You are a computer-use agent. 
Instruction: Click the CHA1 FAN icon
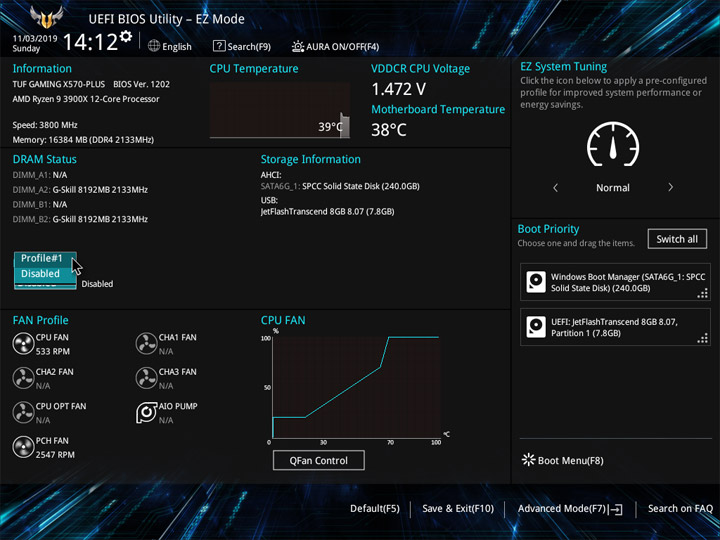(x=146, y=343)
